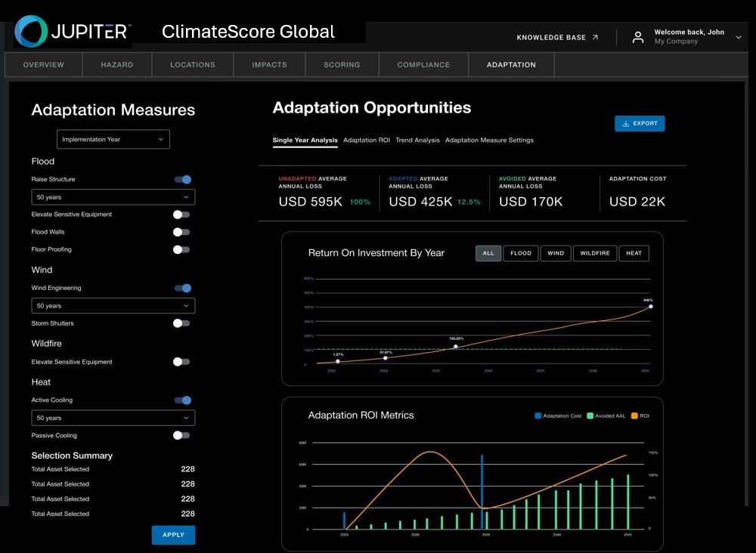Image resolution: width=756 pixels, height=553 pixels.
Task: Click the download icon inside the Export button
Action: (625, 123)
